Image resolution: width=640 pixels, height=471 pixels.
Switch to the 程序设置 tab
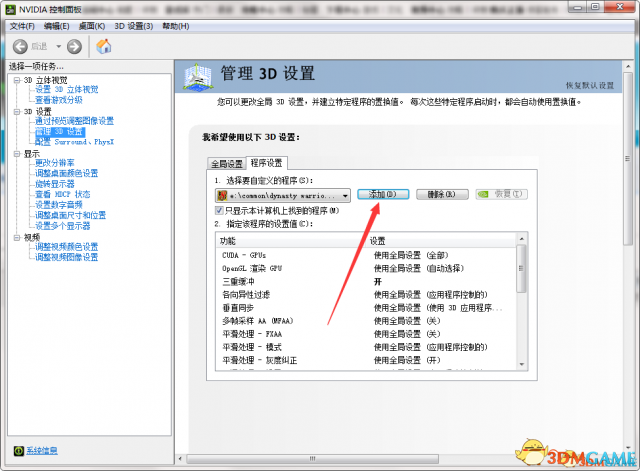coord(267,163)
